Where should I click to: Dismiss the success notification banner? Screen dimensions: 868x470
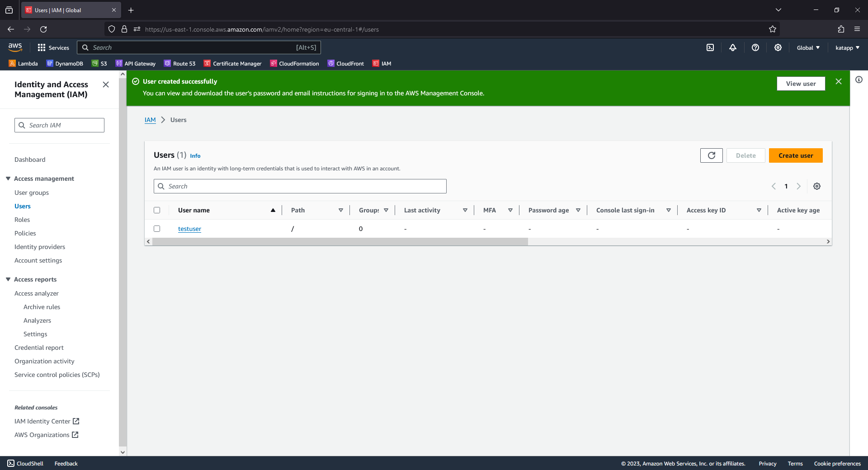click(x=839, y=81)
